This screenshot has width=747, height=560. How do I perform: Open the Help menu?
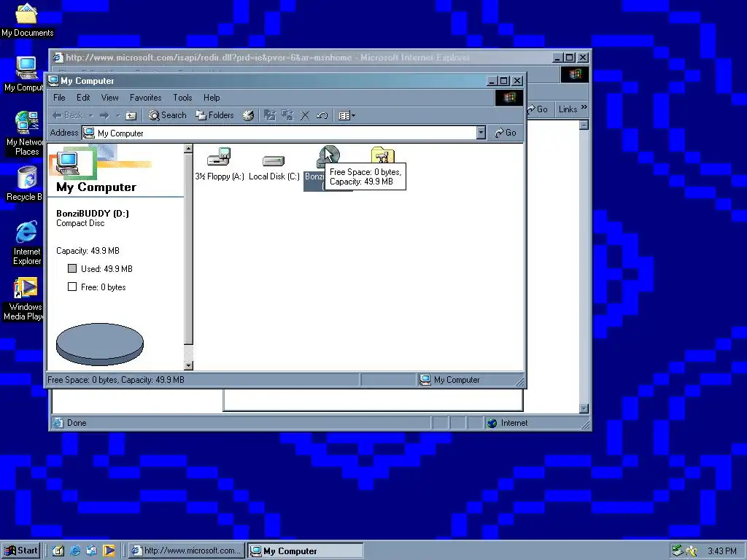point(212,98)
